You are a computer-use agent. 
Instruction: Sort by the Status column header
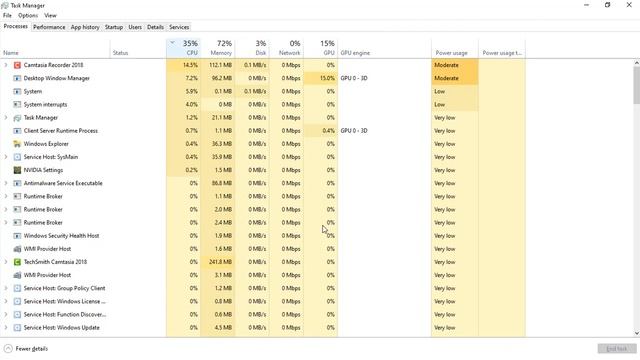pos(138,48)
